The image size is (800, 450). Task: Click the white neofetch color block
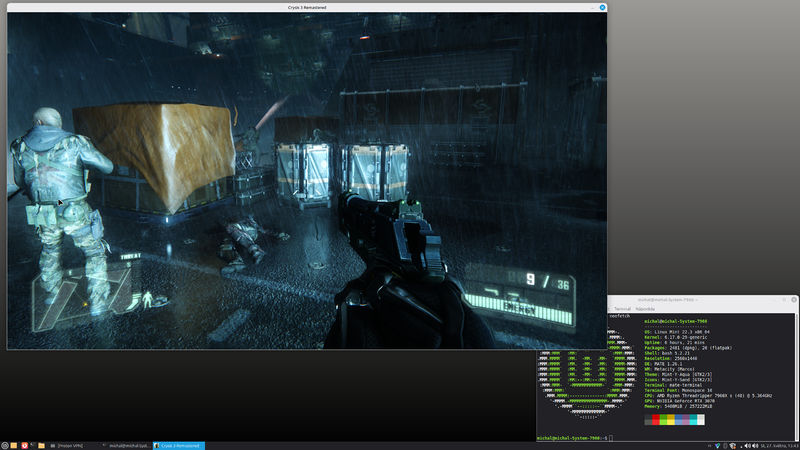point(701,419)
